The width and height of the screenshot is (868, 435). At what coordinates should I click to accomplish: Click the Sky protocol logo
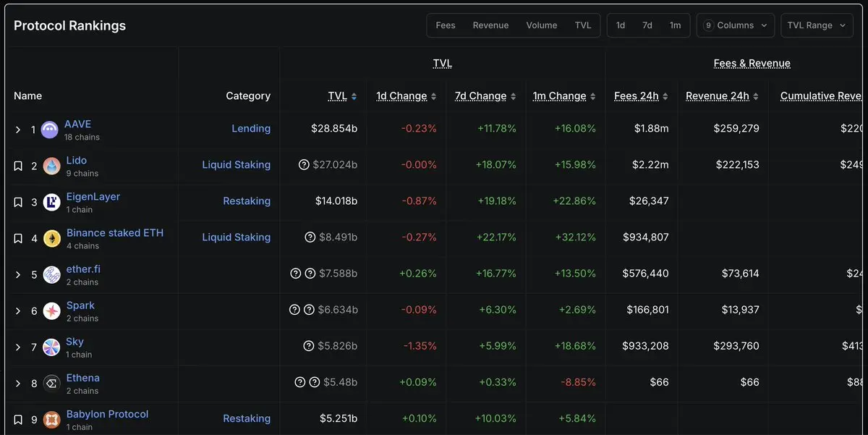[x=51, y=347]
